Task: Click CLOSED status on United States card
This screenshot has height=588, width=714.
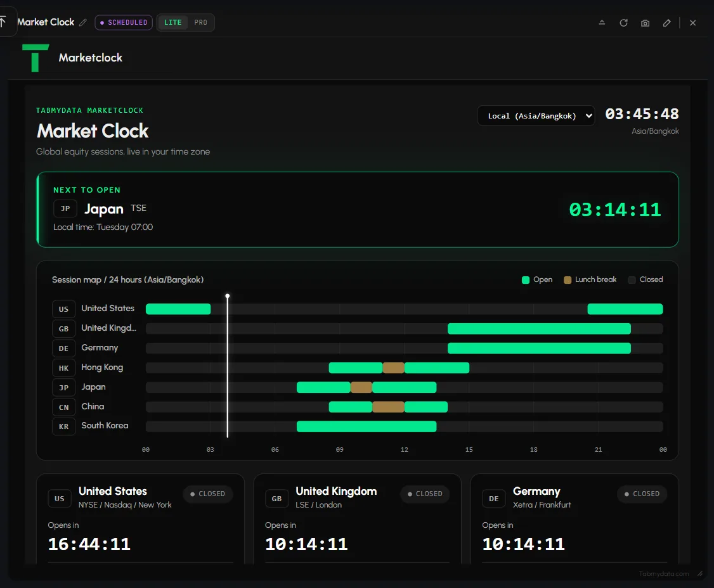Action: (207, 494)
